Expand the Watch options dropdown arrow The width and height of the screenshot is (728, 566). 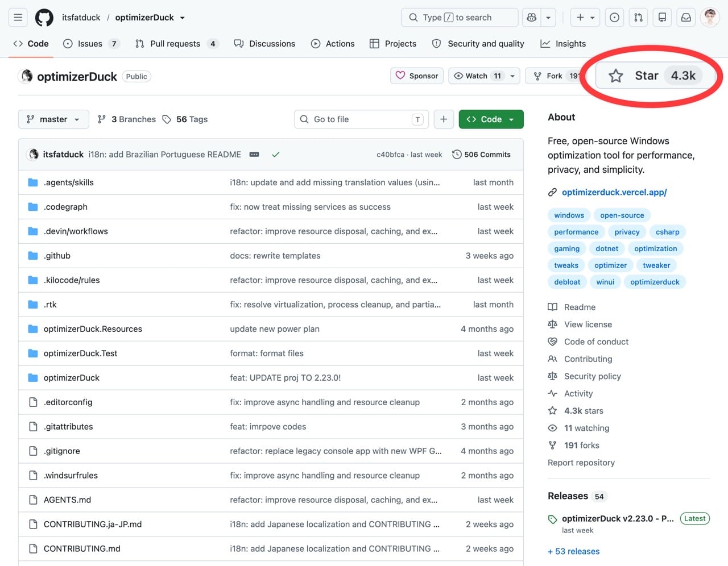click(512, 76)
